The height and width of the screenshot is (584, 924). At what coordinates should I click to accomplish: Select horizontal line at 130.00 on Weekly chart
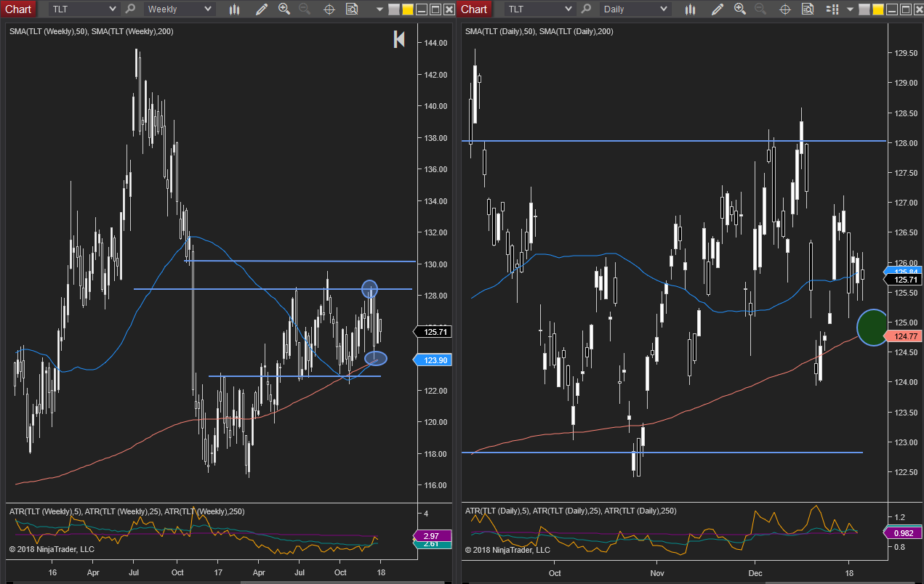click(x=300, y=261)
